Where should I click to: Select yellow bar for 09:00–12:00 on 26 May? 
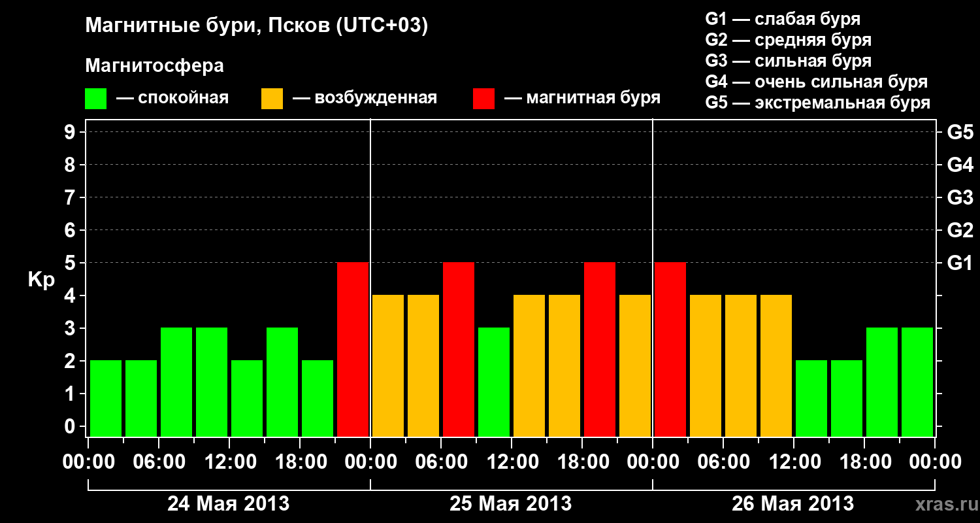pos(776,365)
